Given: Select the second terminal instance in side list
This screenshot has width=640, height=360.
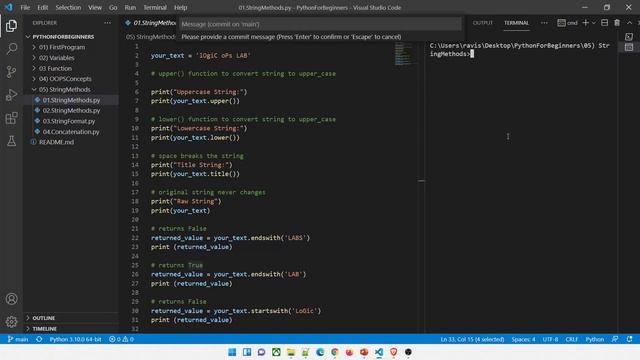Looking at the screenshot, I should click(x=629, y=47).
